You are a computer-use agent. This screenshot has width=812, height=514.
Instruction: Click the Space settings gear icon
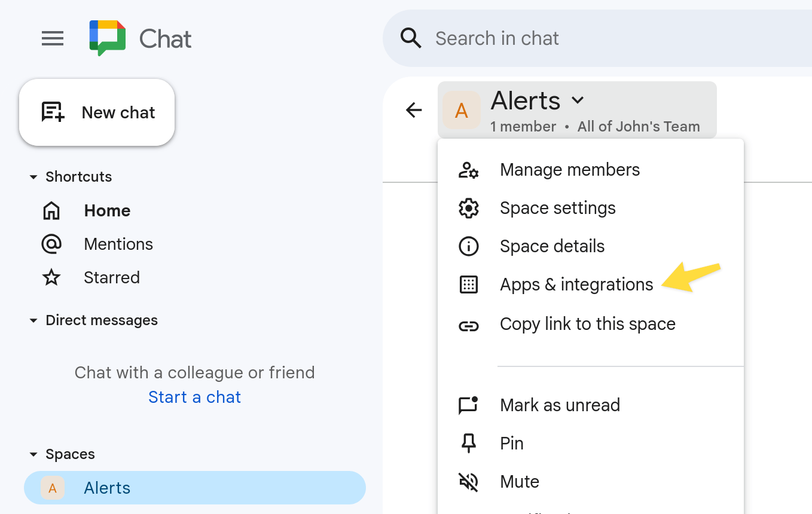point(469,208)
